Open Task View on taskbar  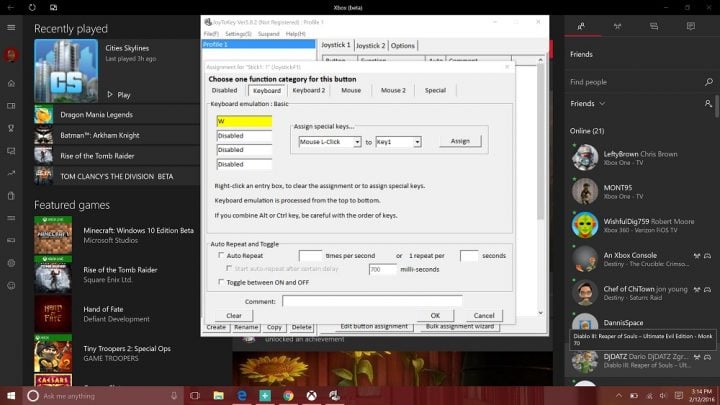click(195, 395)
